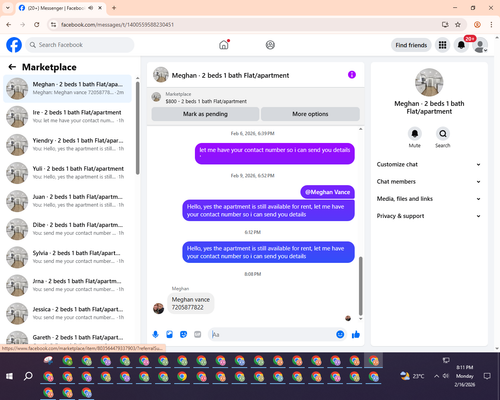
Task: Mute this chat with the bell icon
Action: (415, 134)
